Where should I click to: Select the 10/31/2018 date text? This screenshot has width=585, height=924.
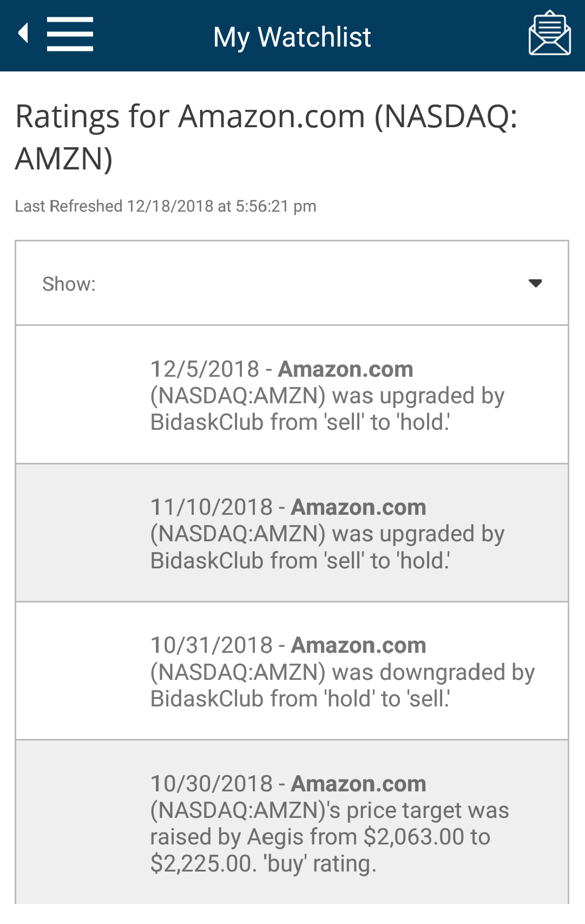point(212,645)
